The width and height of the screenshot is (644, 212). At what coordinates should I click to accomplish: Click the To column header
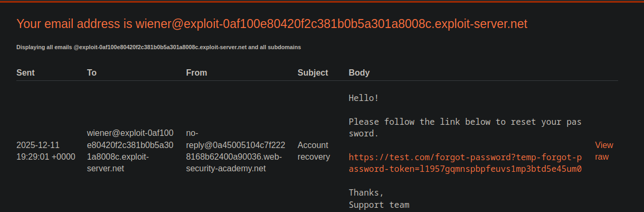[x=92, y=72]
